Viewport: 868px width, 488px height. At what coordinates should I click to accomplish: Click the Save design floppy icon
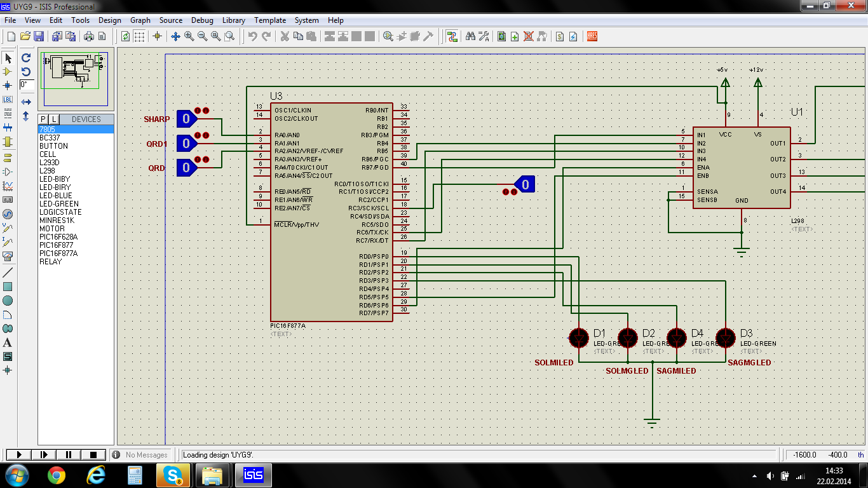(39, 37)
